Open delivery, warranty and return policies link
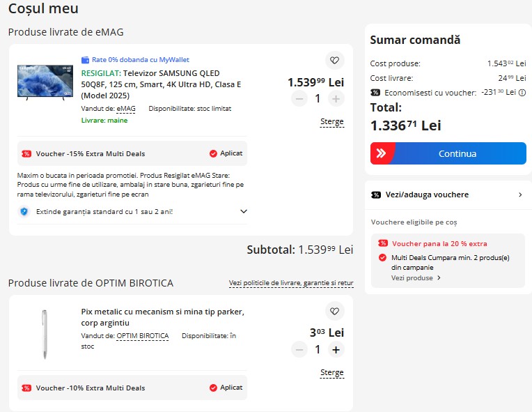532x412 pixels. point(291,284)
